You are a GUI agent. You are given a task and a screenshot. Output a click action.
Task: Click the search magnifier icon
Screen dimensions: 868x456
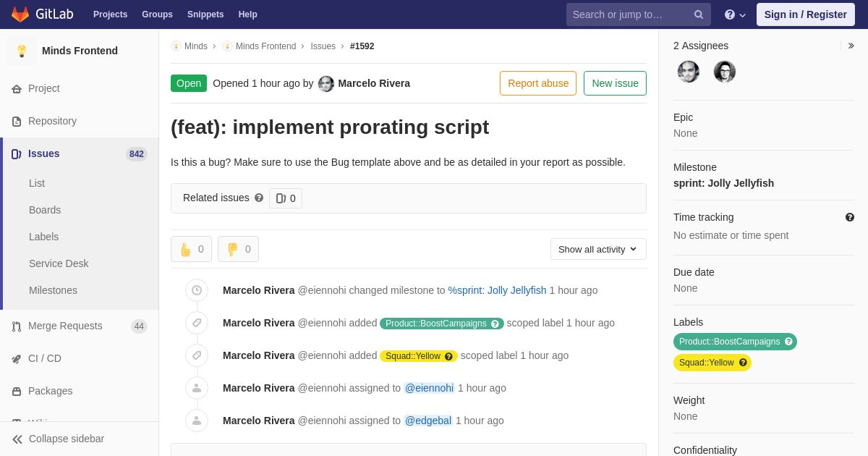(699, 14)
